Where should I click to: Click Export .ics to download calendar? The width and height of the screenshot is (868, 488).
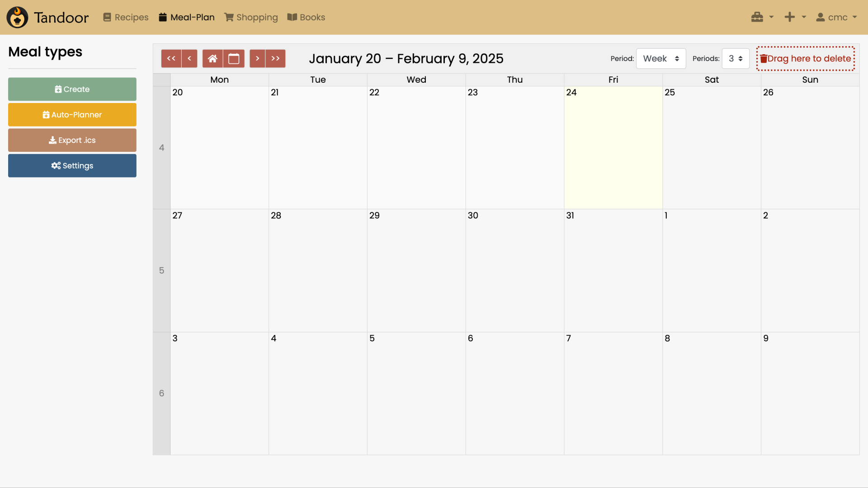72,140
